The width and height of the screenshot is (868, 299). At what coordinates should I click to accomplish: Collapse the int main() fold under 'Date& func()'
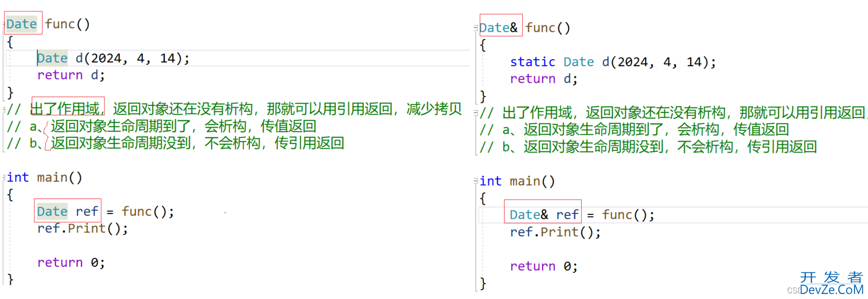(476, 181)
